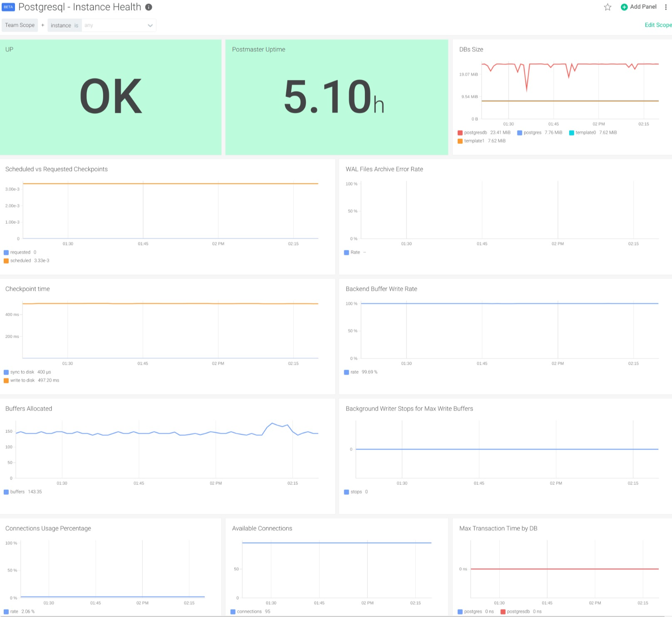Select the UP status panel
The height and width of the screenshot is (617, 672).
(x=111, y=97)
